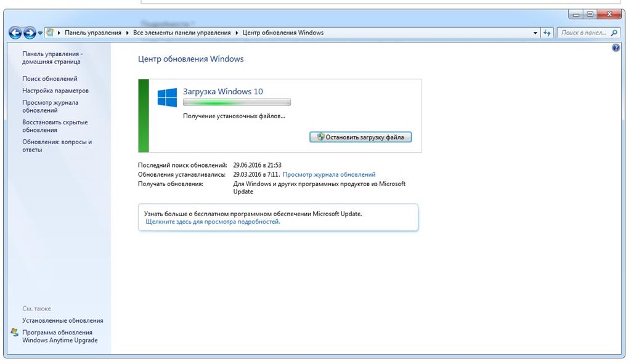Open Программа обновления Windows Anytime Upgrade
Screen dimensions: 631x364
60,336
